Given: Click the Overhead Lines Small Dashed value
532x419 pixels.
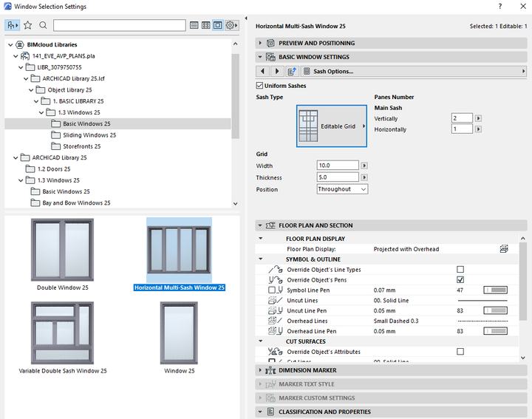Looking at the screenshot, I should [396, 321].
